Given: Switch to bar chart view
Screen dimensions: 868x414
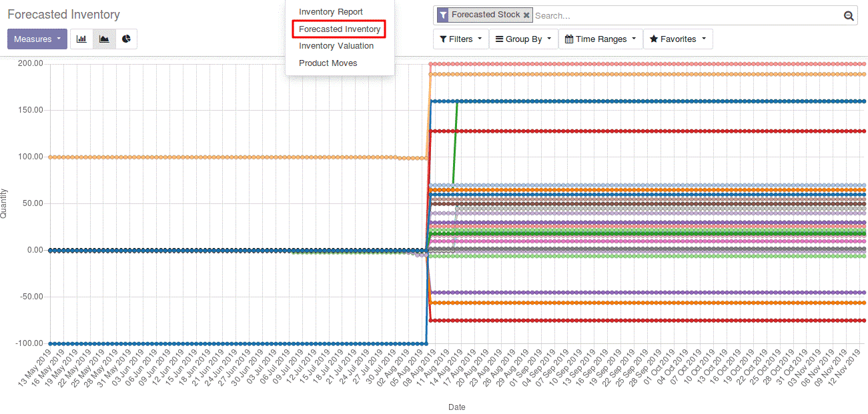Looking at the screenshot, I should [x=81, y=39].
